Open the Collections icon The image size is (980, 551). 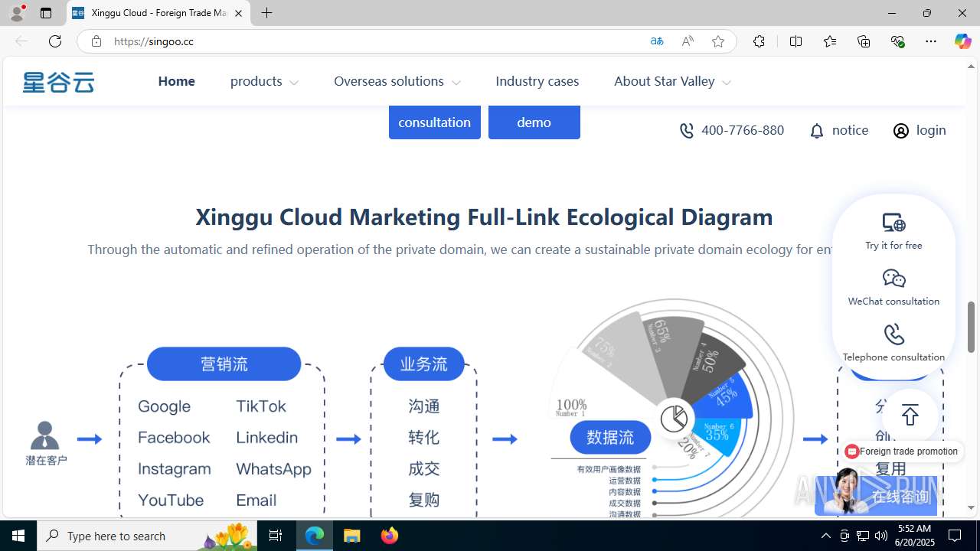pyautogui.click(x=864, y=41)
